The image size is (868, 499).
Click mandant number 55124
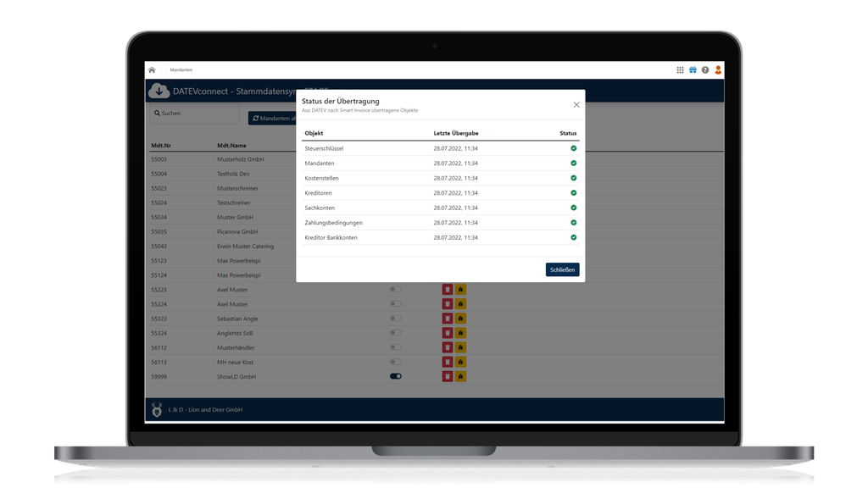159,275
